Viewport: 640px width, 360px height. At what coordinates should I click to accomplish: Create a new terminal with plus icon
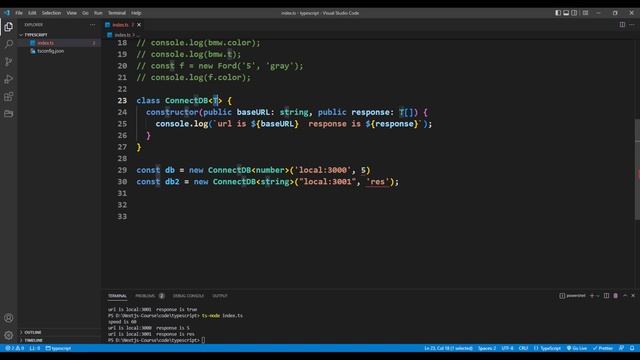pos(592,296)
